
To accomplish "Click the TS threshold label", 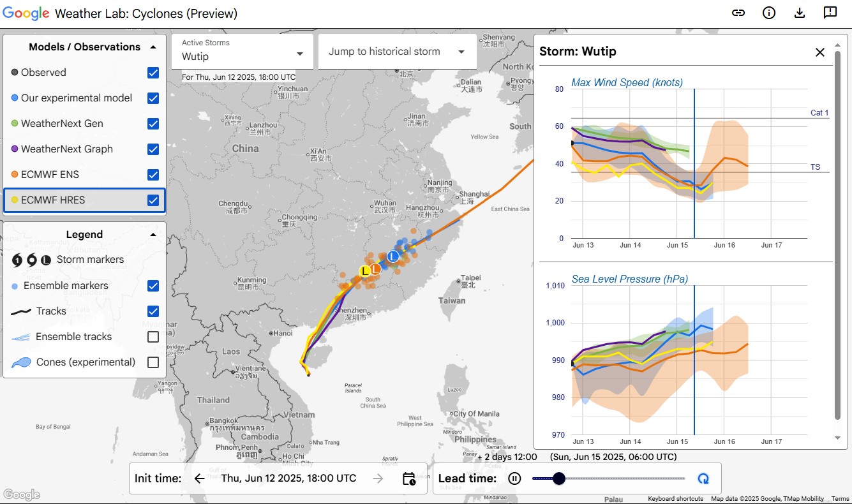I will pos(816,167).
